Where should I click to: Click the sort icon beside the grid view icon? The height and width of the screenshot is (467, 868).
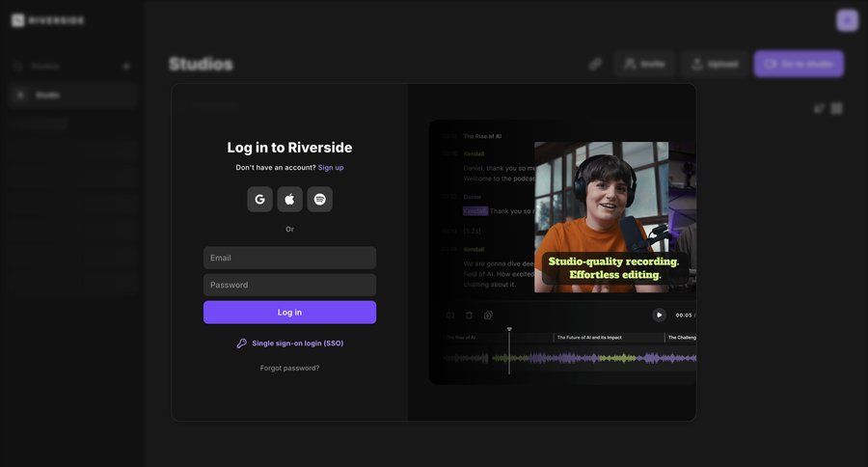[819, 108]
